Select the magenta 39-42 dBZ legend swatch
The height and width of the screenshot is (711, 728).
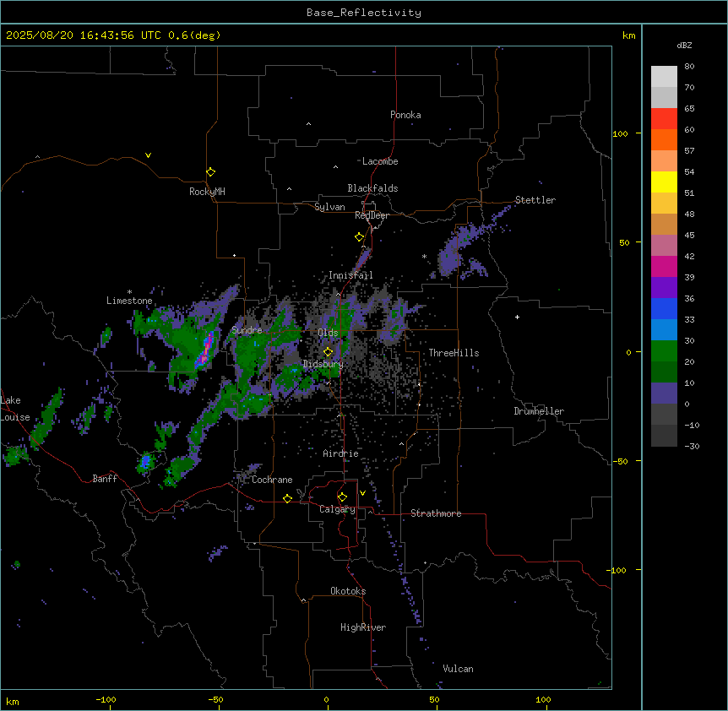pos(664,266)
